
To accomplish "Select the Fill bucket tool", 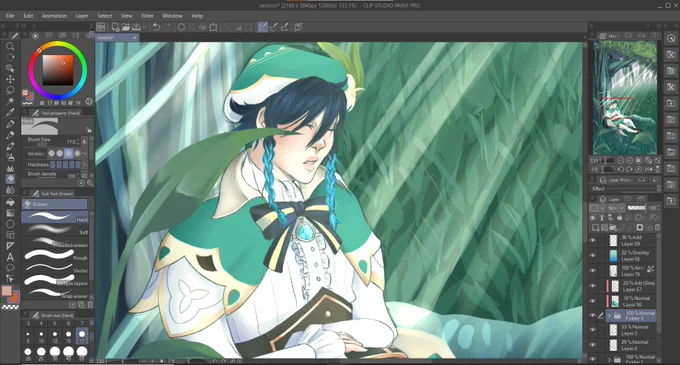I will pyautogui.click(x=10, y=202).
